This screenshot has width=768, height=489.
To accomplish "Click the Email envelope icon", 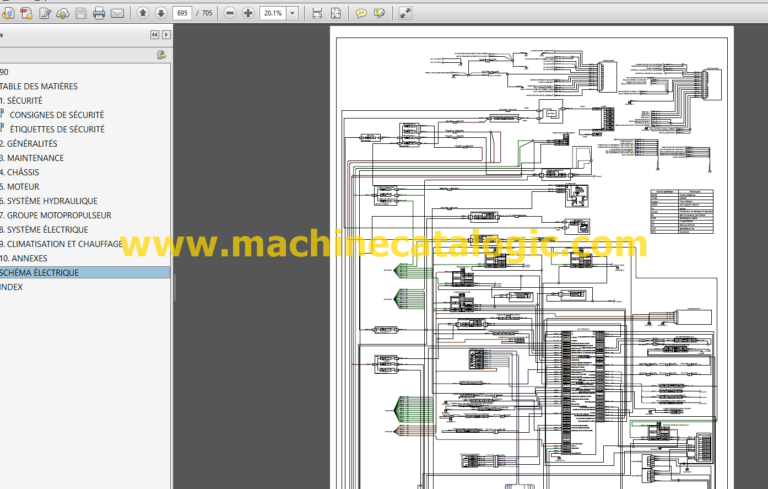I will [117, 13].
